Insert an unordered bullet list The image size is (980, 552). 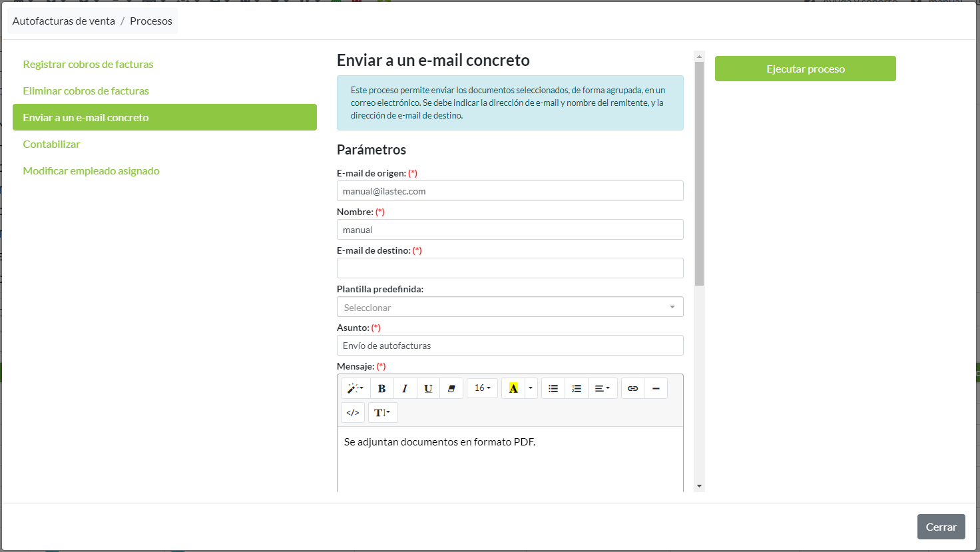point(553,388)
